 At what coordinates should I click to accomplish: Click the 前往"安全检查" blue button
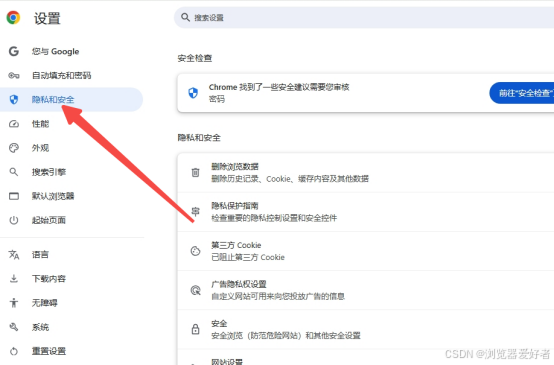click(521, 93)
